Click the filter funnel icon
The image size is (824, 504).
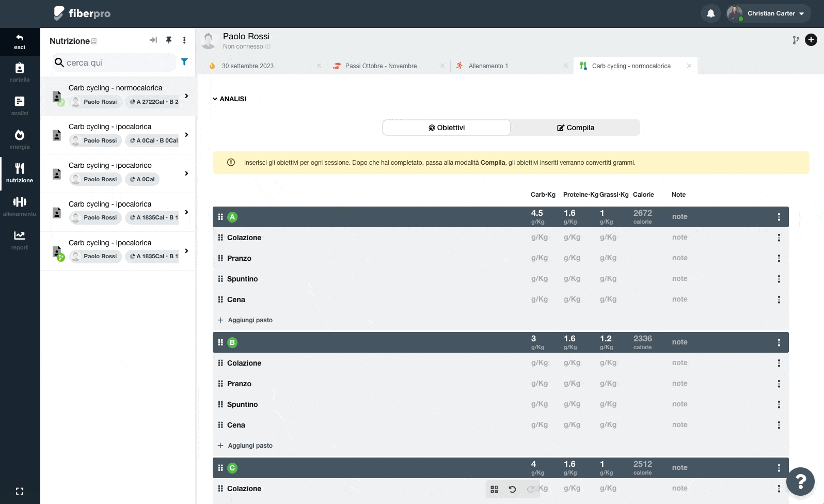pos(184,62)
